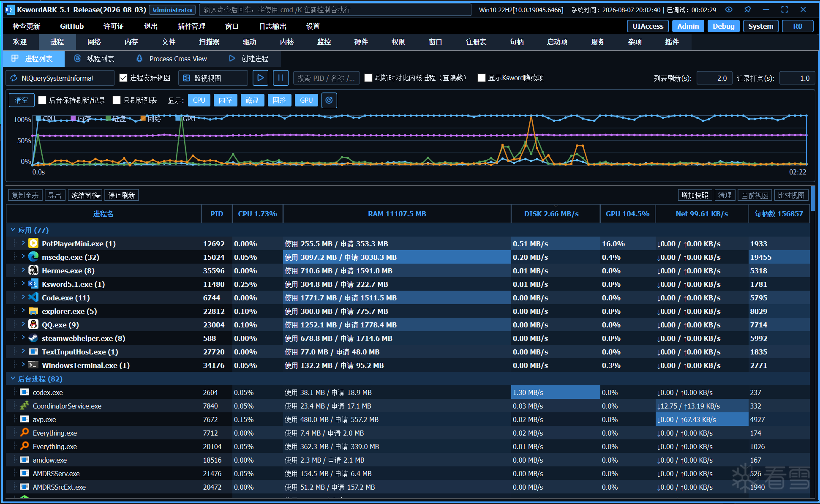Click the icon of Everything.exe PID 20104
Screen dimensions: 820x504
point(25,446)
